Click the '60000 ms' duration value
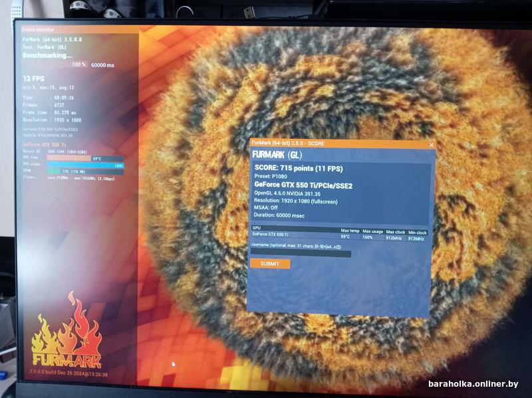The width and height of the screenshot is (532, 398). [102, 65]
